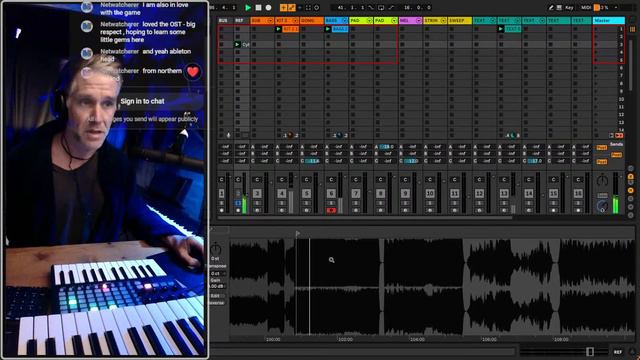Open the MEL track header dropdown arrow
This screenshot has height=360, width=640.
coord(418,20)
